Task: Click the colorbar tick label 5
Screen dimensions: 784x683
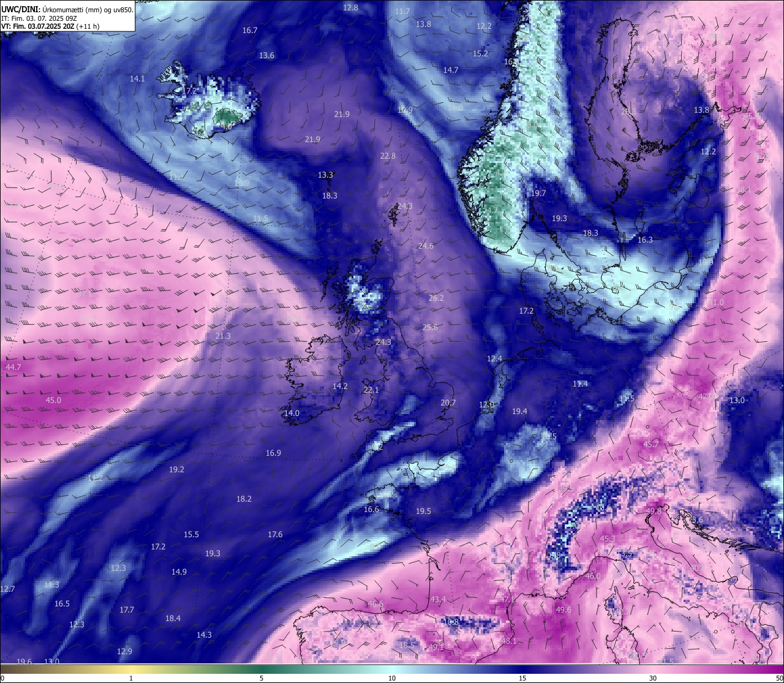Action: click(x=262, y=678)
